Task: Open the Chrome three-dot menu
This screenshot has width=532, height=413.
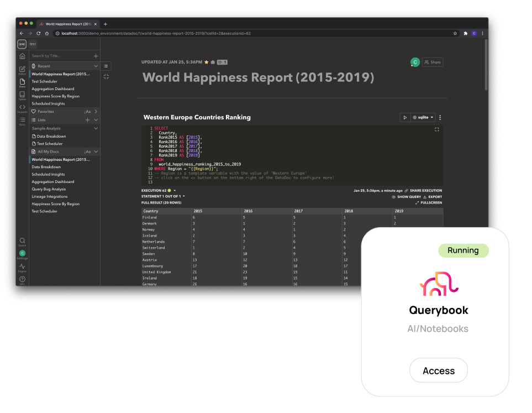Action: (x=482, y=33)
